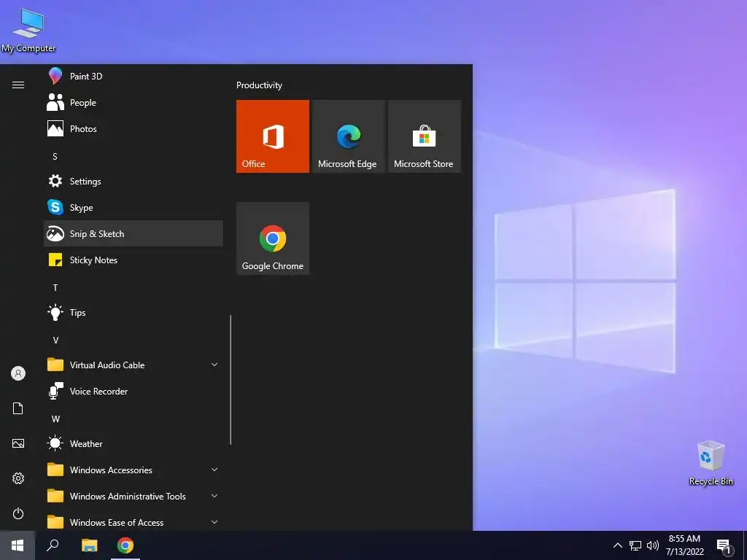This screenshot has width=747, height=560.
Task: Click the letter W section header
Action: point(55,419)
